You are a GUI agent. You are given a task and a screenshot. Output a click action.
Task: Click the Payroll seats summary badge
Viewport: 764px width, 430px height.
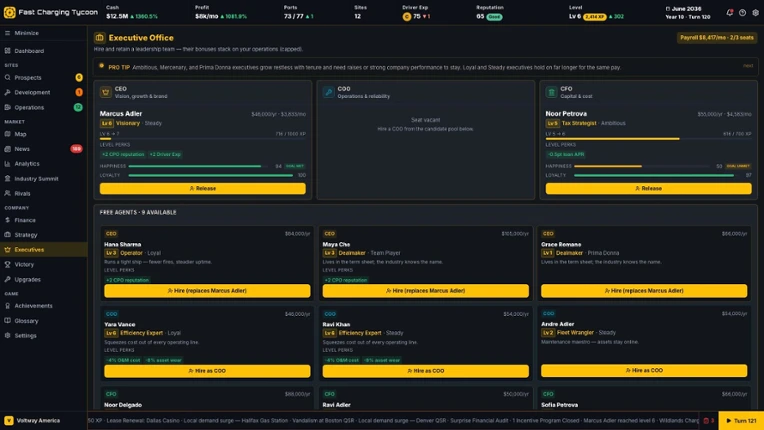[716, 37]
